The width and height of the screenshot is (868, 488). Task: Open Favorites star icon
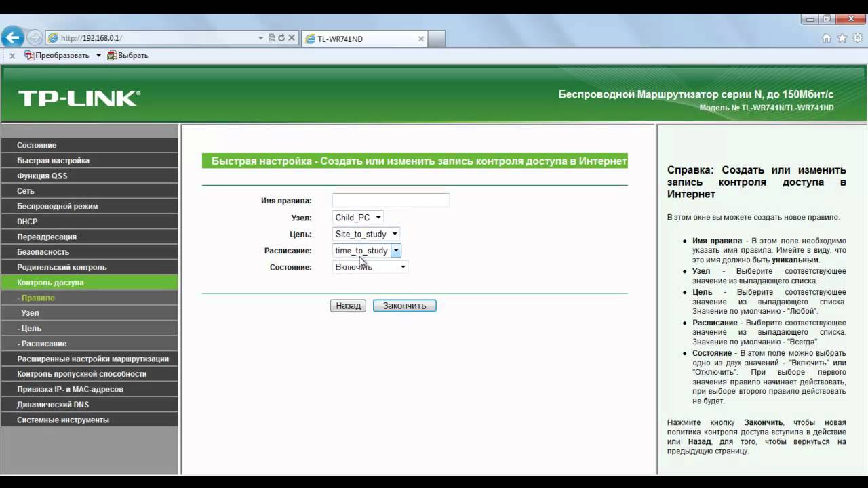[842, 38]
